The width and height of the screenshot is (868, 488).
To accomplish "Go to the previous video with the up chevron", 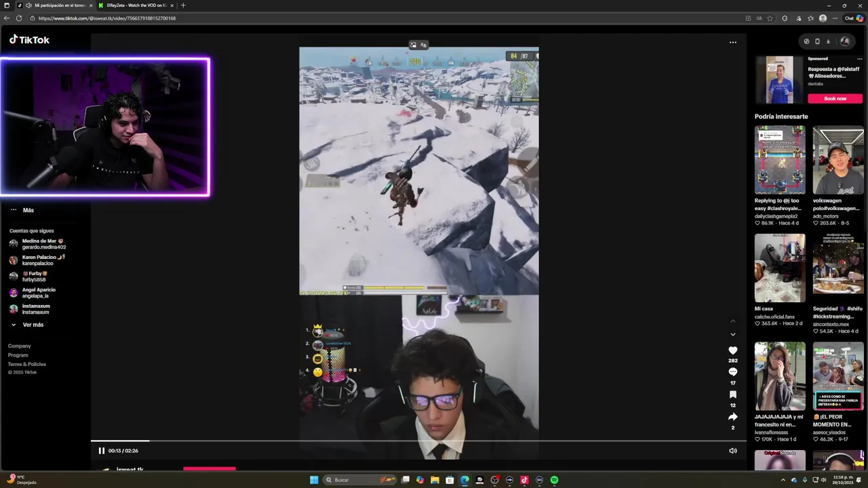I will [732, 321].
